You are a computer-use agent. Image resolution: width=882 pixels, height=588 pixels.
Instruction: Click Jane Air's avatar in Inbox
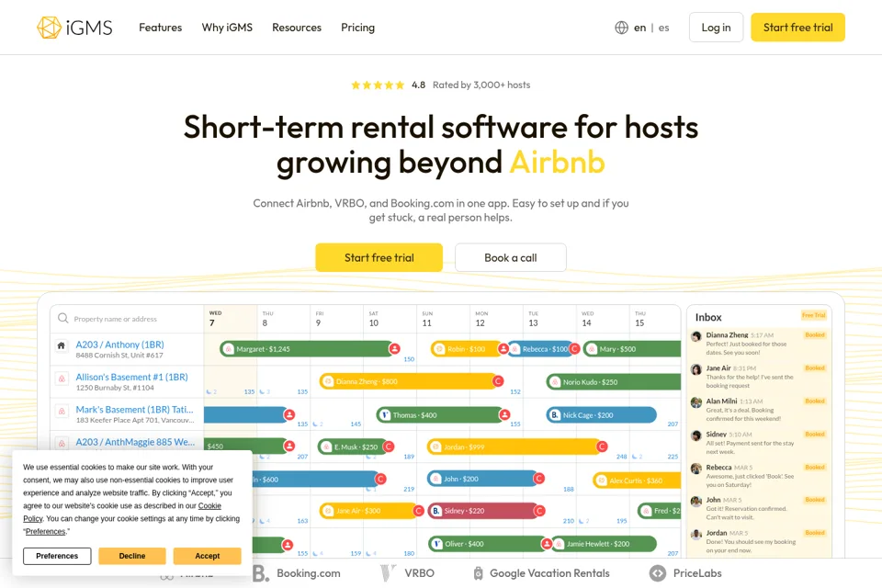pyautogui.click(x=696, y=369)
